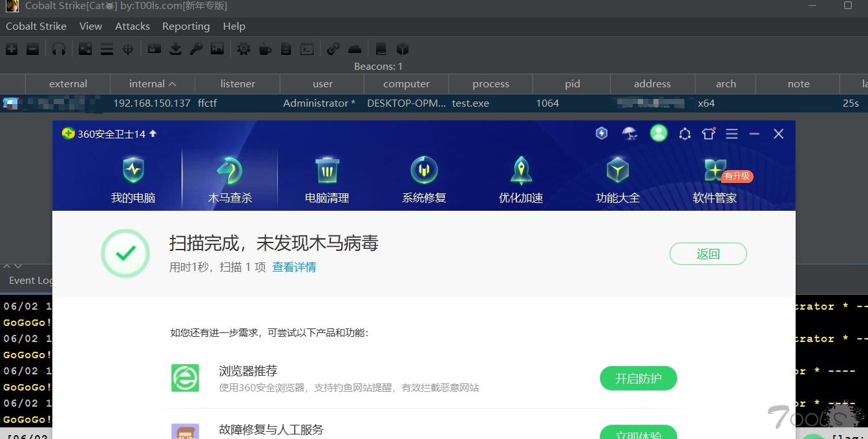This screenshot has width=868, height=439.
Task: Click the coffee cup toolbar icon
Action: pos(265,49)
